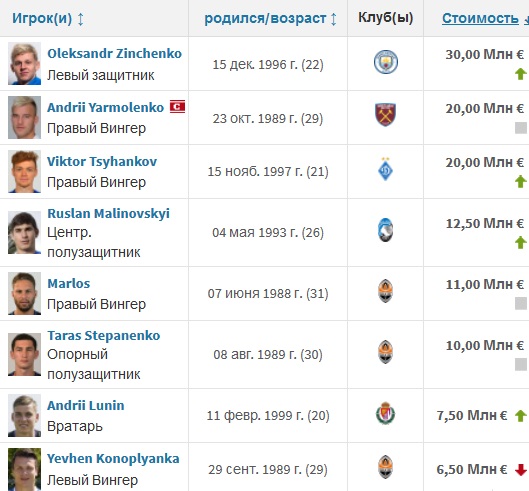Click the captain badge beside Andrii Yarmolenko
The height and width of the screenshot is (491, 529).
pos(177,107)
